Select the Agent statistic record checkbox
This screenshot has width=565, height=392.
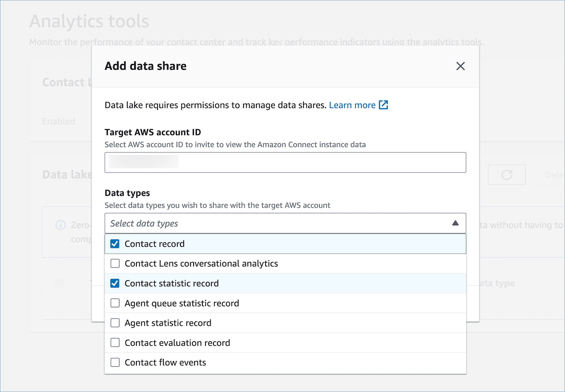(x=114, y=322)
